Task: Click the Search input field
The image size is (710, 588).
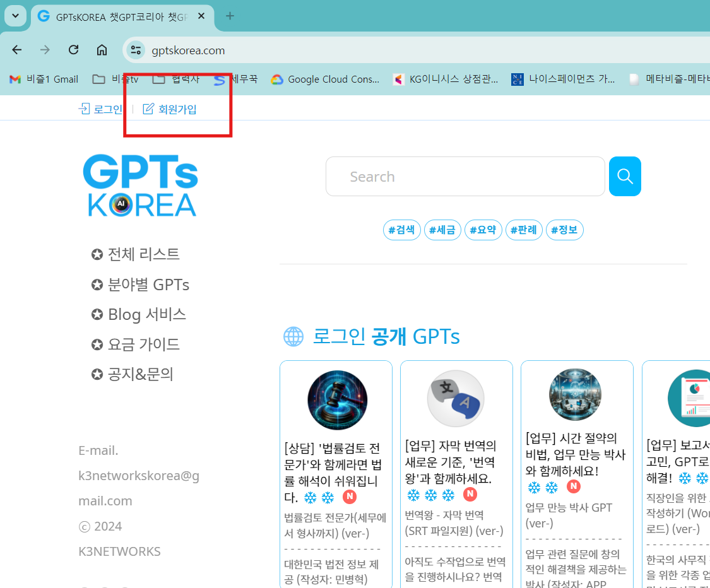Action: [x=465, y=176]
